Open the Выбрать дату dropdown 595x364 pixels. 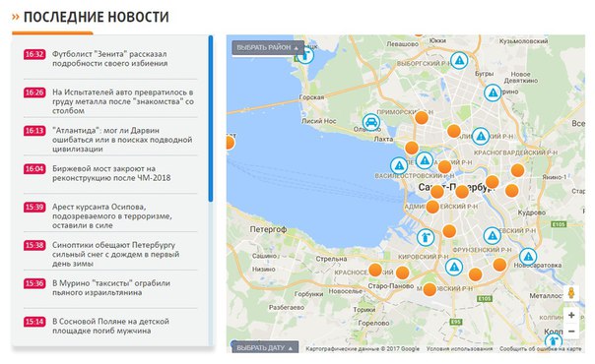265,347
